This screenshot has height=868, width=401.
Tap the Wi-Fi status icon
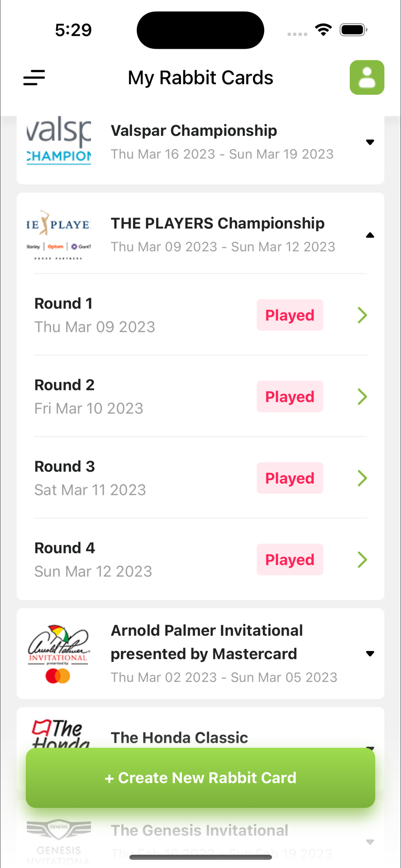[x=323, y=30]
